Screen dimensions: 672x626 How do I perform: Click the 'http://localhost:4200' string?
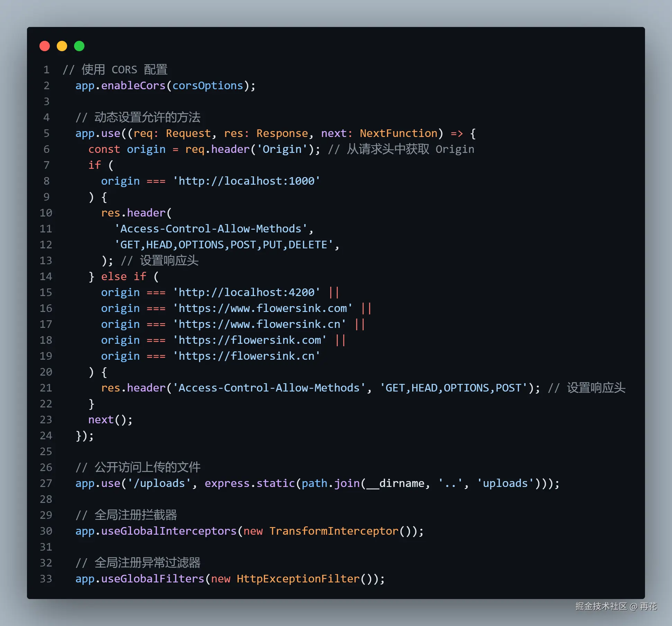coord(246,292)
